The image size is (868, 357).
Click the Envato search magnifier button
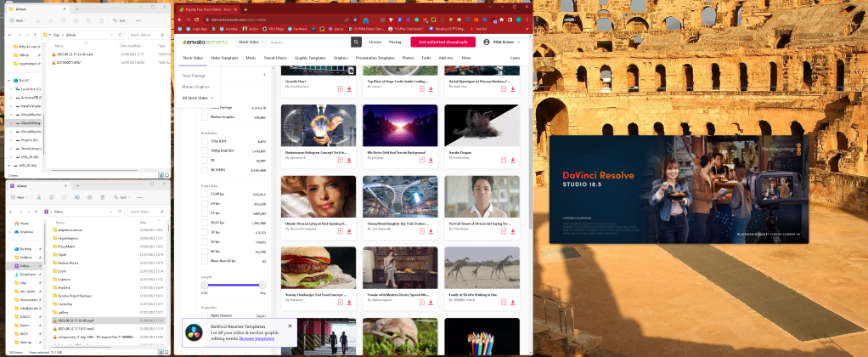pos(356,42)
